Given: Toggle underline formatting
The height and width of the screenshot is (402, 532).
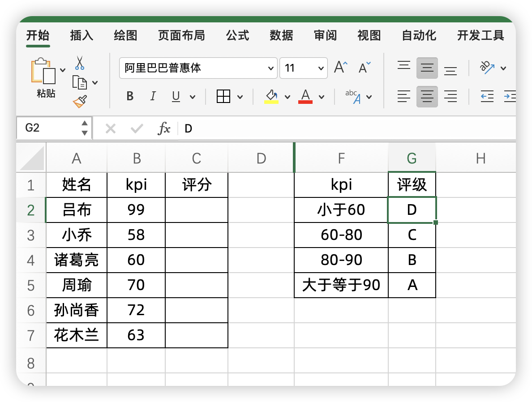Looking at the screenshot, I should point(176,96).
